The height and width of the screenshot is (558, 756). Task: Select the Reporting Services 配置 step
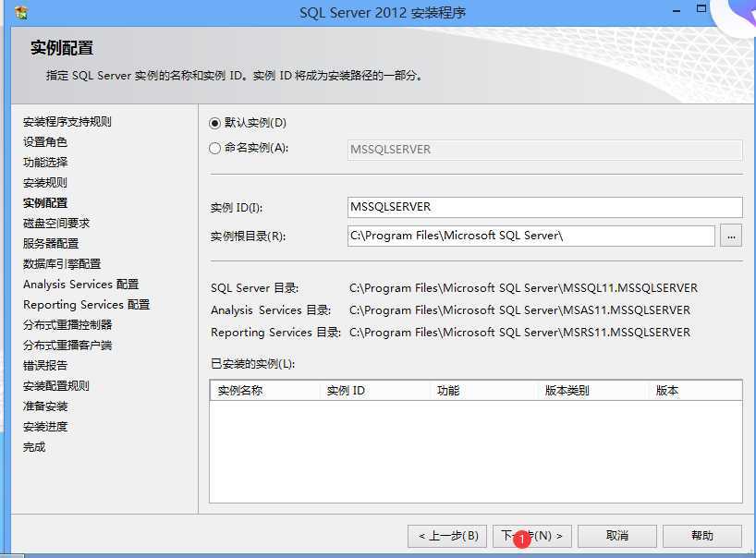[x=86, y=305]
